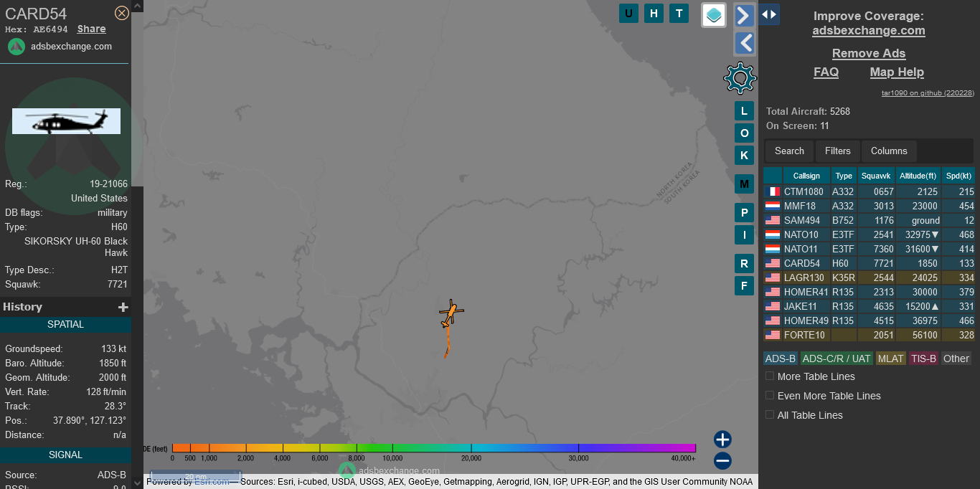The image size is (980, 489).
Task: Select the FORTE10 aircraft row
Action: [870, 335]
